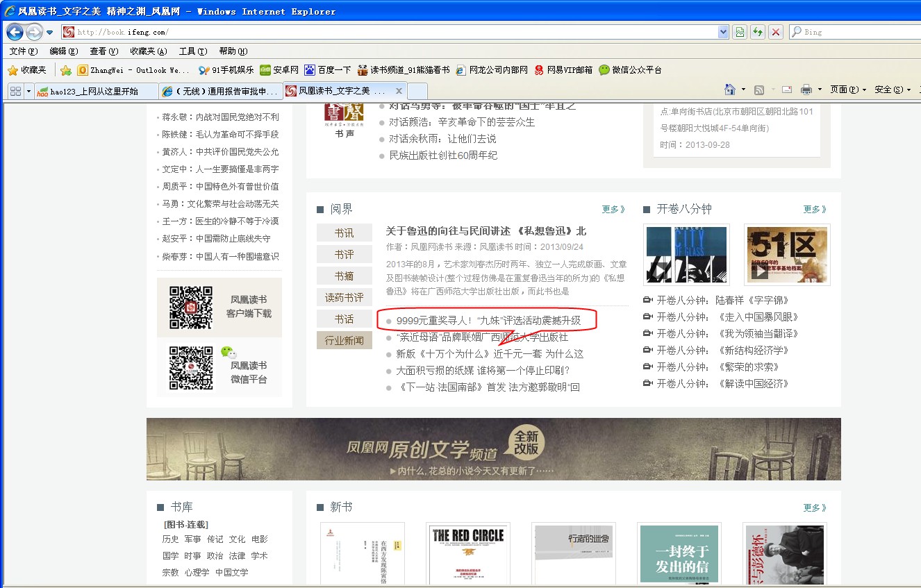Open the City of Glass video thumbnail
This screenshot has height=588, width=921.
687,255
